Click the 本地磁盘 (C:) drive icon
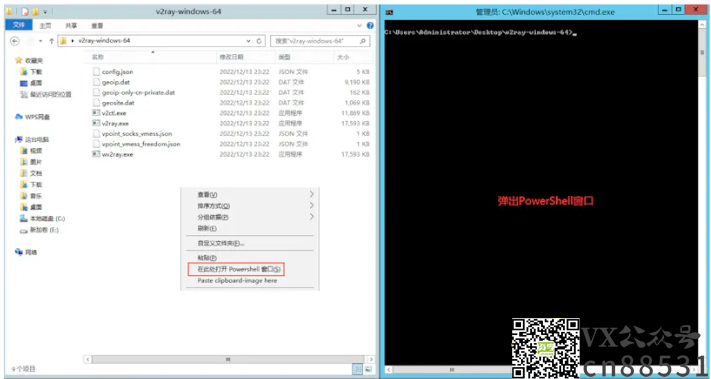Image resolution: width=711 pixels, height=379 pixels. click(x=24, y=219)
